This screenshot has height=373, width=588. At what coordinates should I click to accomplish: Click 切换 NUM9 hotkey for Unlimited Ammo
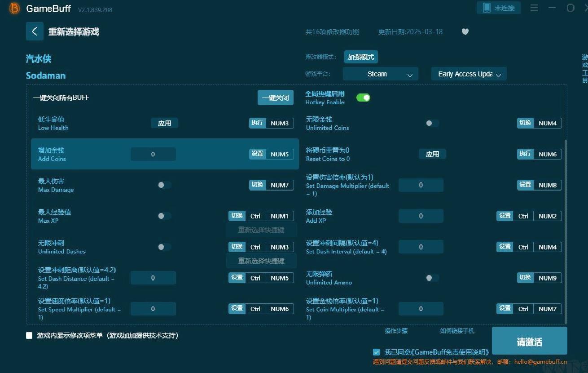[539, 278]
